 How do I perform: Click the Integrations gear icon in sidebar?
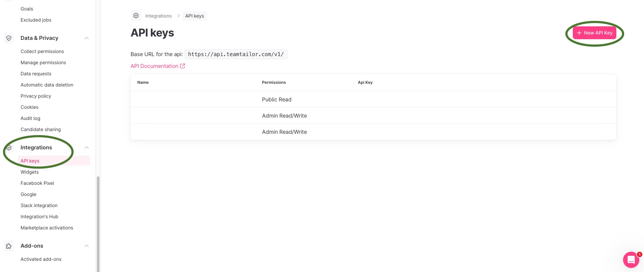pos(9,148)
